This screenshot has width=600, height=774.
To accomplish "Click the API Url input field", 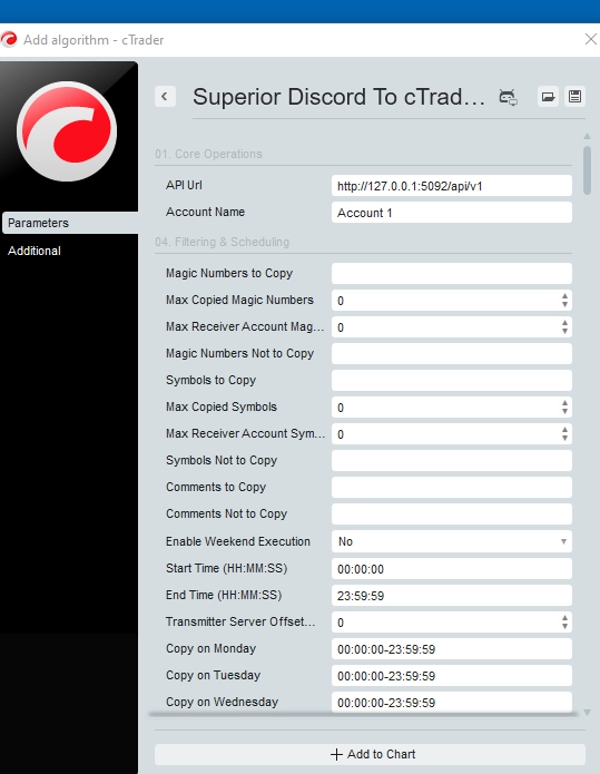I will pyautogui.click(x=451, y=186).
